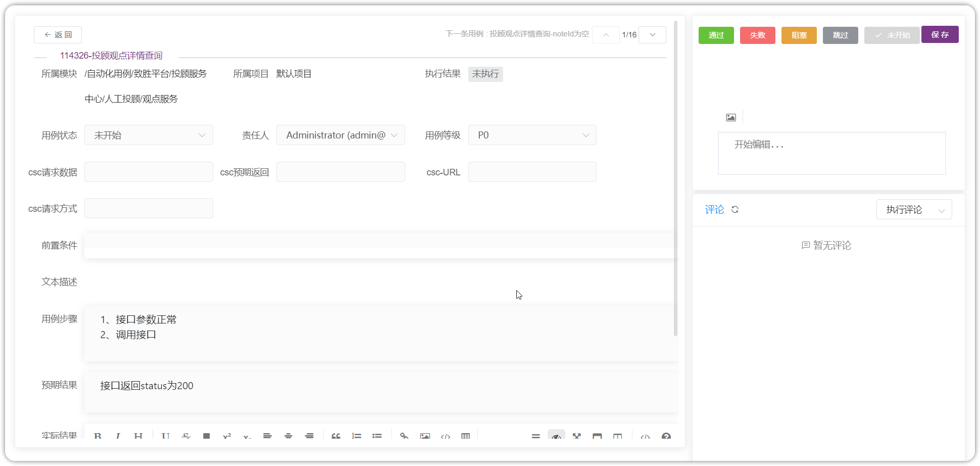Click the image upload icon above comment editor
This screenshot has height=466, width=980.
point(731,117)
